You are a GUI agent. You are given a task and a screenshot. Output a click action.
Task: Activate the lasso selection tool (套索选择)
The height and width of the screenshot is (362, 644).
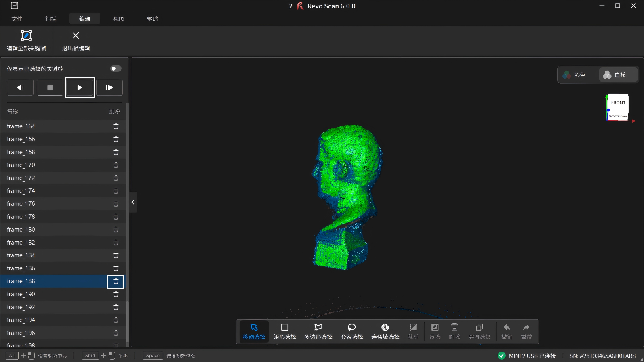coord(351,331)
